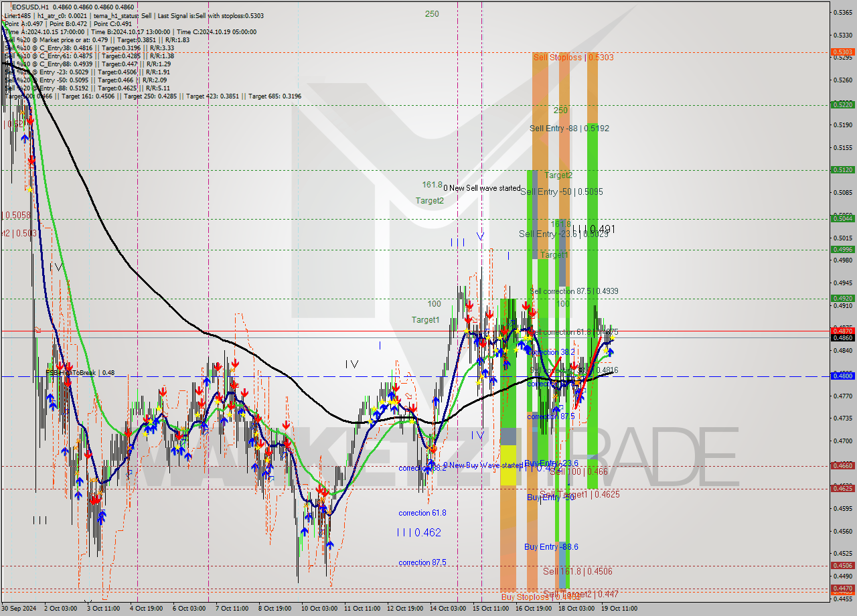The image size is (857, 616).
Task: Select the 'Sell Stoploss | 0.5303' label
Action: [573, 58]
